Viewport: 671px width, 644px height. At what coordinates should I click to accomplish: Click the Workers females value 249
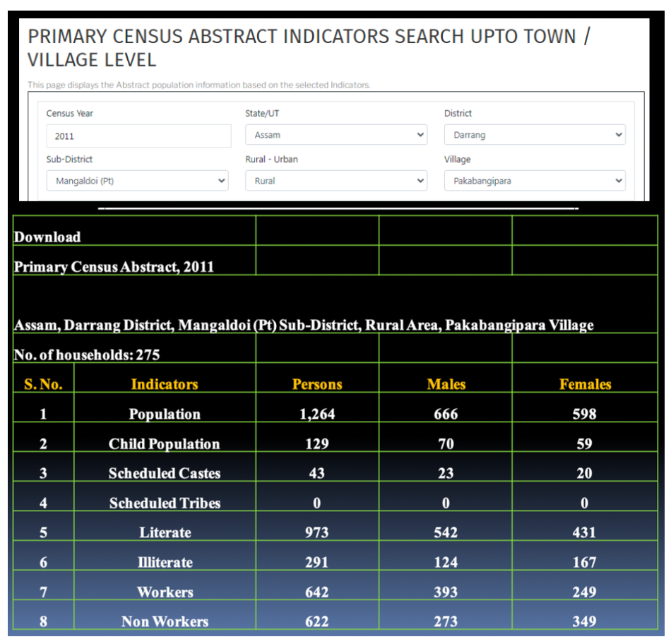[585, 592]
